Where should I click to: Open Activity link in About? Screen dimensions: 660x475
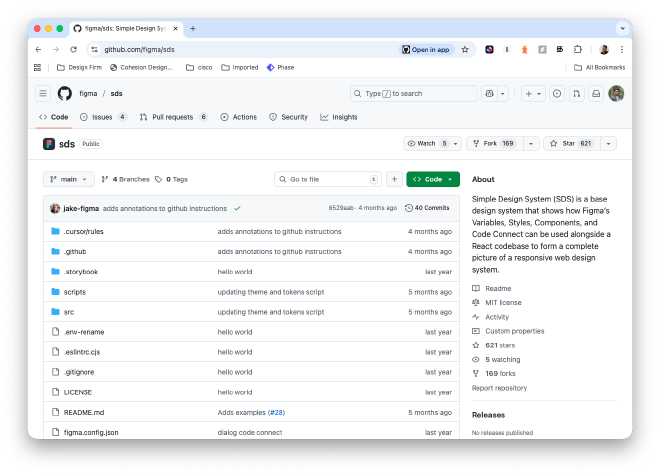point(490,317)
